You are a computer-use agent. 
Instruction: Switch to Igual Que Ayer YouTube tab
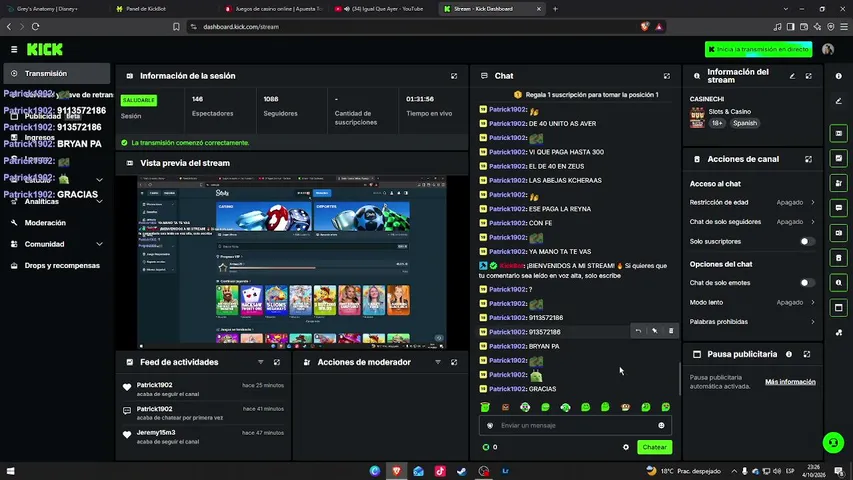(381, 9)
